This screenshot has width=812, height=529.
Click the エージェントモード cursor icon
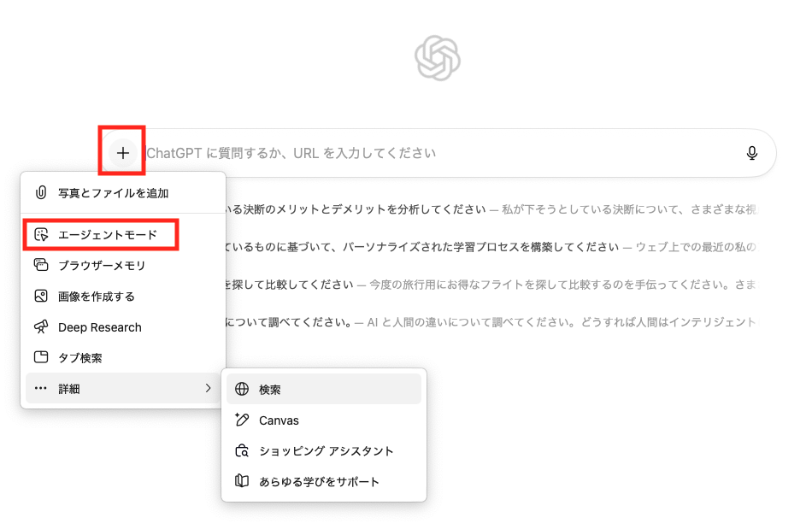click(x=40, y=234)
